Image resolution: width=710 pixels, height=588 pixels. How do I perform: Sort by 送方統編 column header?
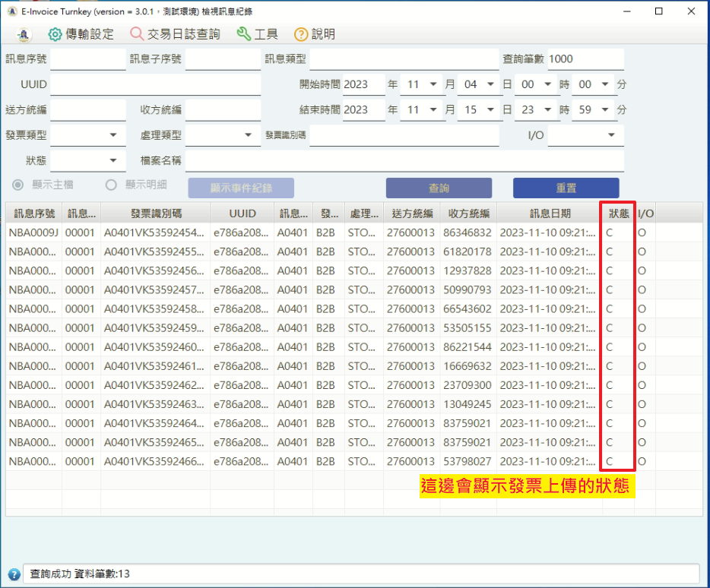(x=412, y=213)
